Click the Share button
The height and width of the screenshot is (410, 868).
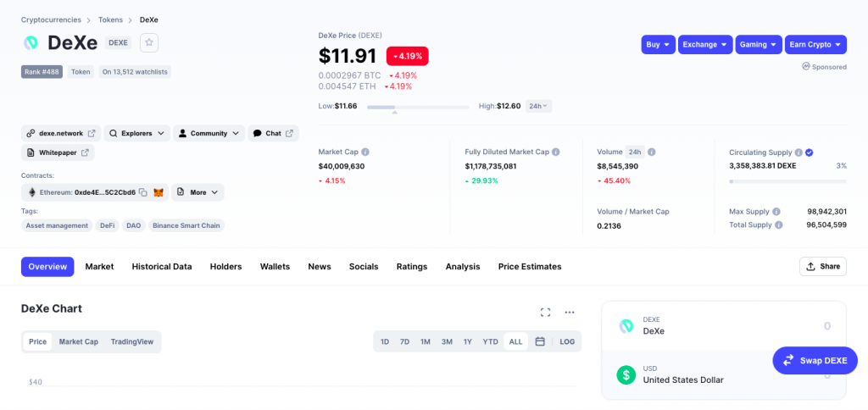click(822, 266)
